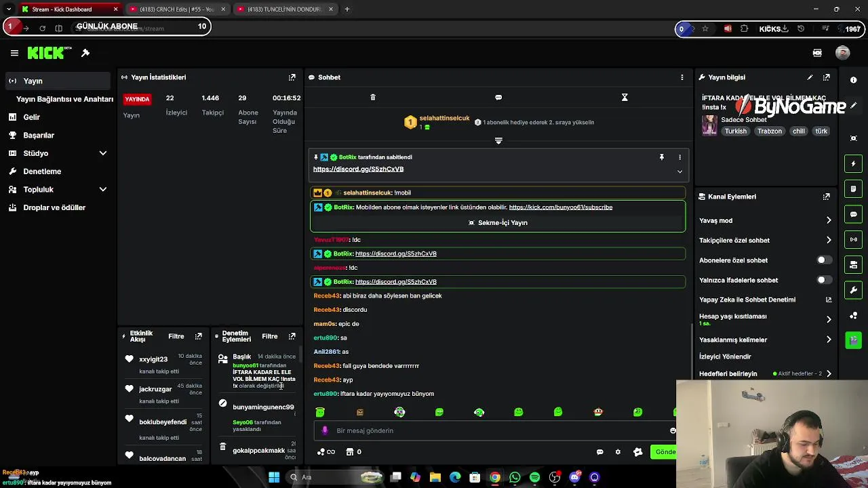Click the lightning bolt sidebar icon
Viewport: 868px width, 488px height.
(x=853, y=163)
